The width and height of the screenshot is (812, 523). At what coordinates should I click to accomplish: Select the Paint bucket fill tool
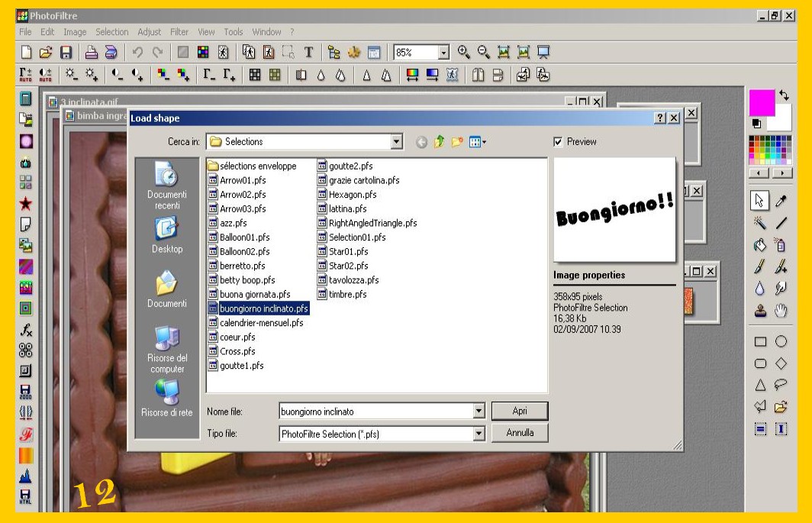(x=759, y=245)
